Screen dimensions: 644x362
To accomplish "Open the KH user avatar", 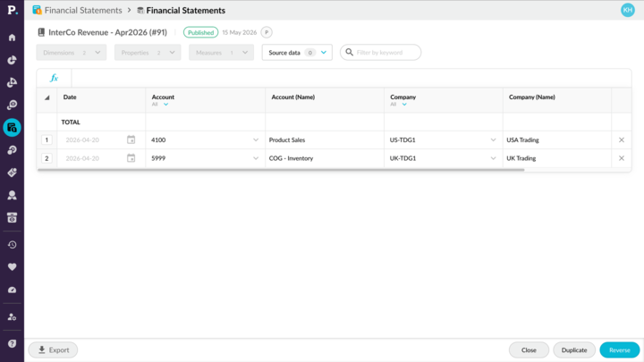I will click(x=628, y=10).
